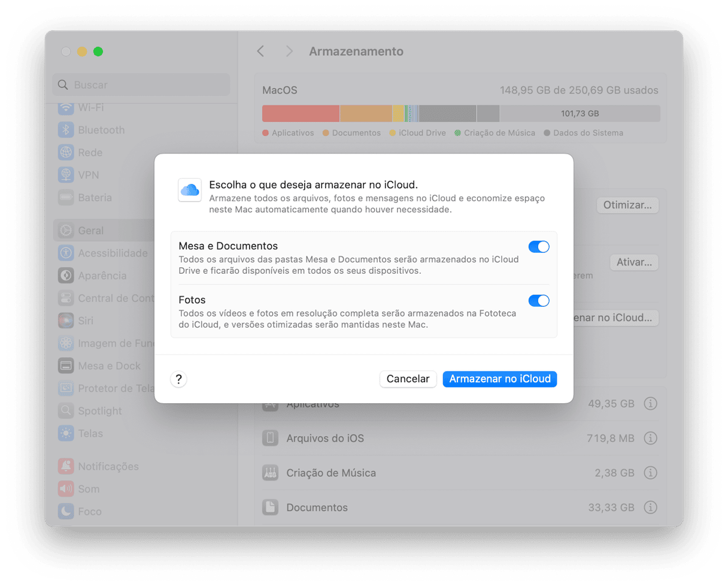This screenshot has width=728, height=586.
Task: Click the Criação de Música icon
Action: [270, 473]
